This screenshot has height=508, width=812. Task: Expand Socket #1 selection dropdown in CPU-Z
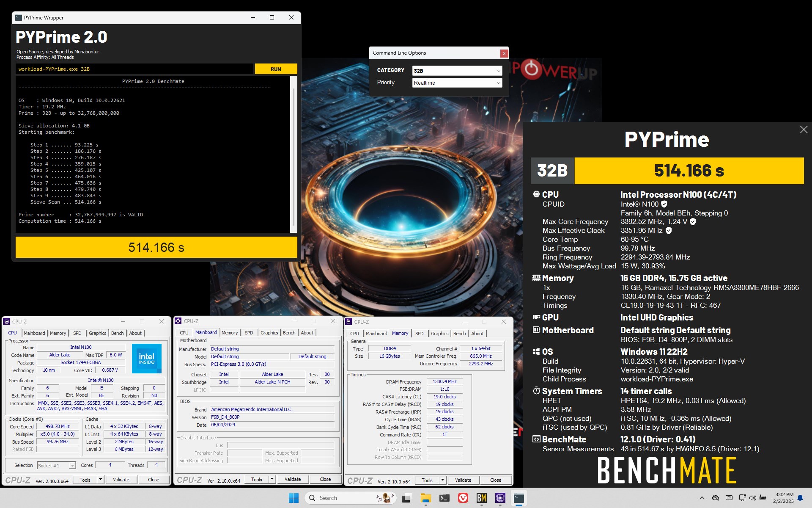coord(72,465)
